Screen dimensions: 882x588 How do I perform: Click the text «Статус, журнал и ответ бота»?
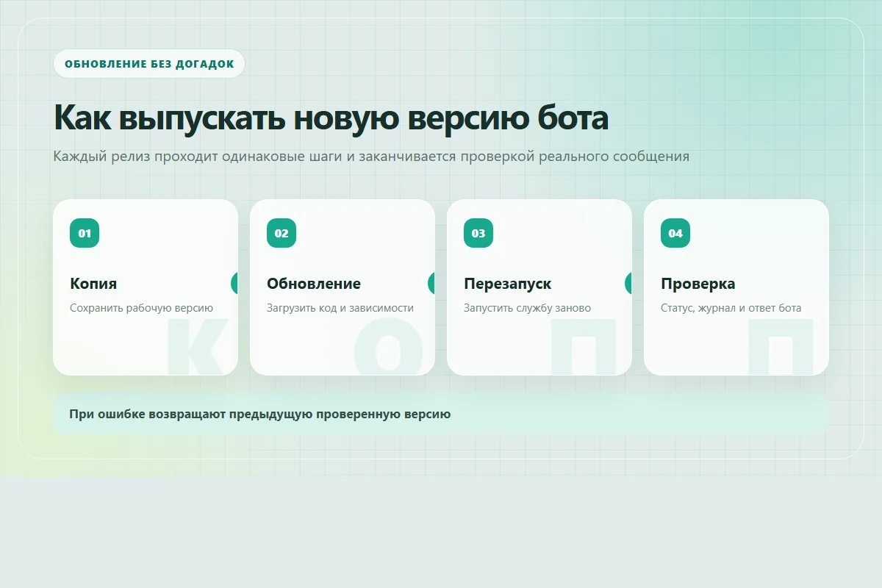731,308
